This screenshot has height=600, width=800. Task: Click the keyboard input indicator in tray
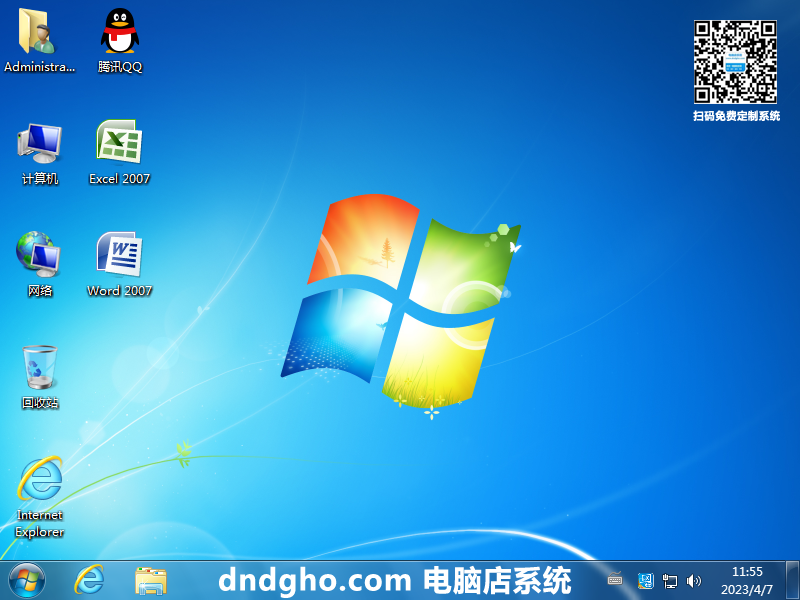tap(615, 580)
